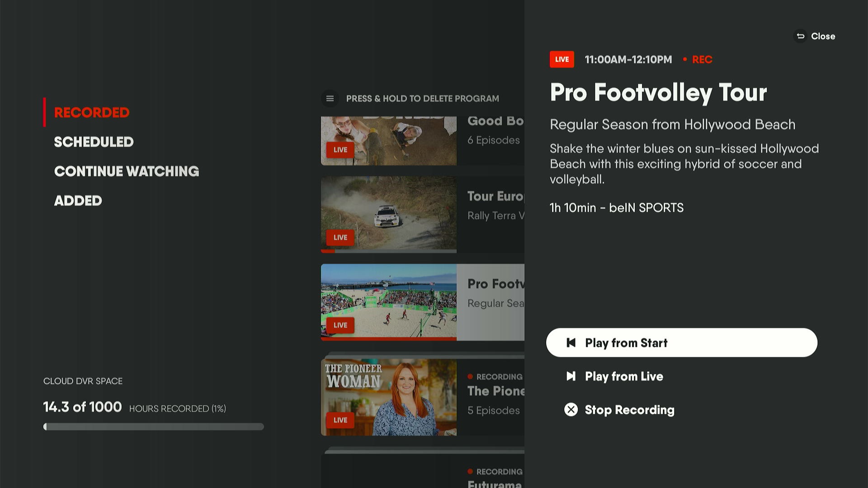
Task: Click the Tour European Rally thumbnail
Action: pyautogui.click(x=388, y=214)
